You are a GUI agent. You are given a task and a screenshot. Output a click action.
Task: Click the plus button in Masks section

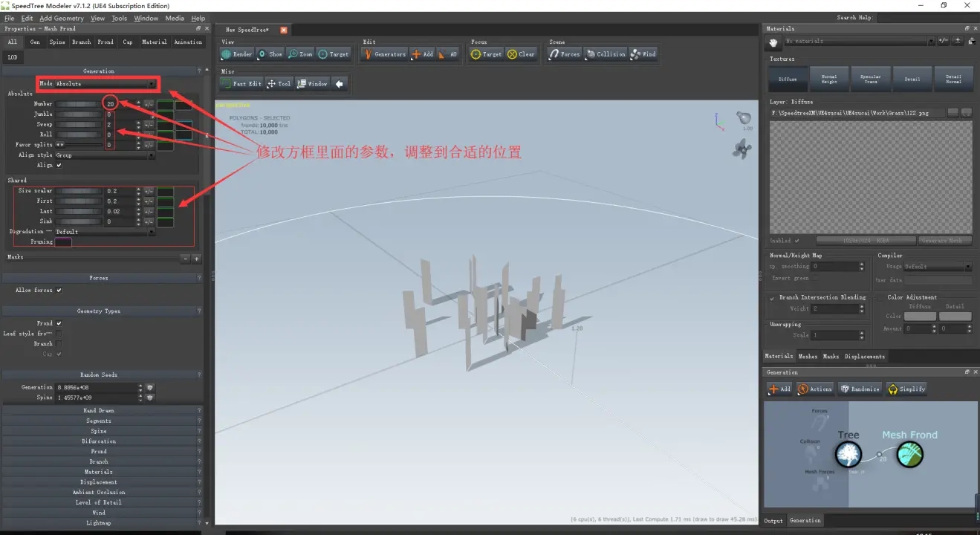click(197, 259)
